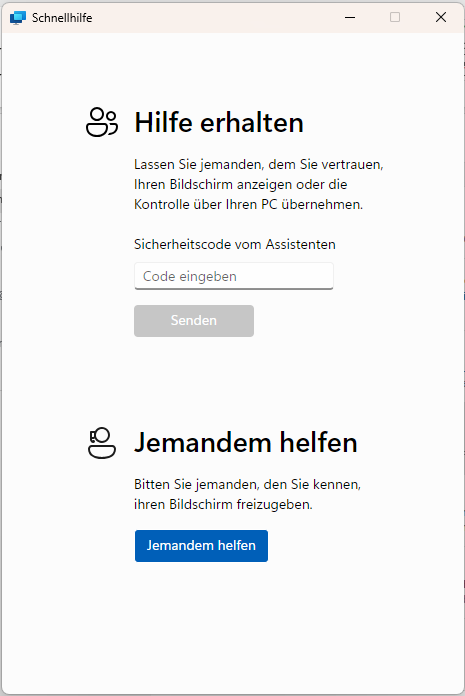Click the headset person icon beside Jemandem helfen
Image resolution: width=465 pixels, height=696 pixels.
(x=102, y=443)
